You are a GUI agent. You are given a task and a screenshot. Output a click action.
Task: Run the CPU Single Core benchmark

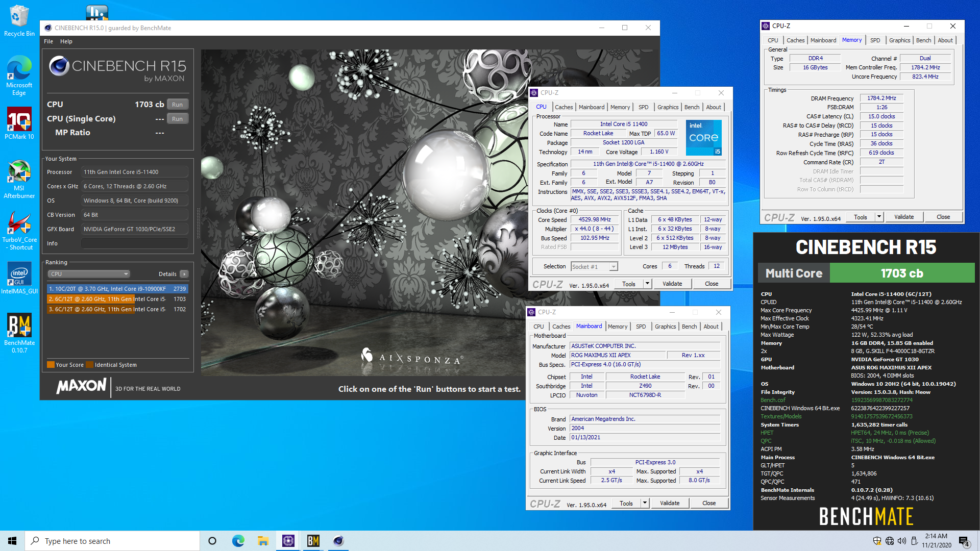tap(177, 119)
